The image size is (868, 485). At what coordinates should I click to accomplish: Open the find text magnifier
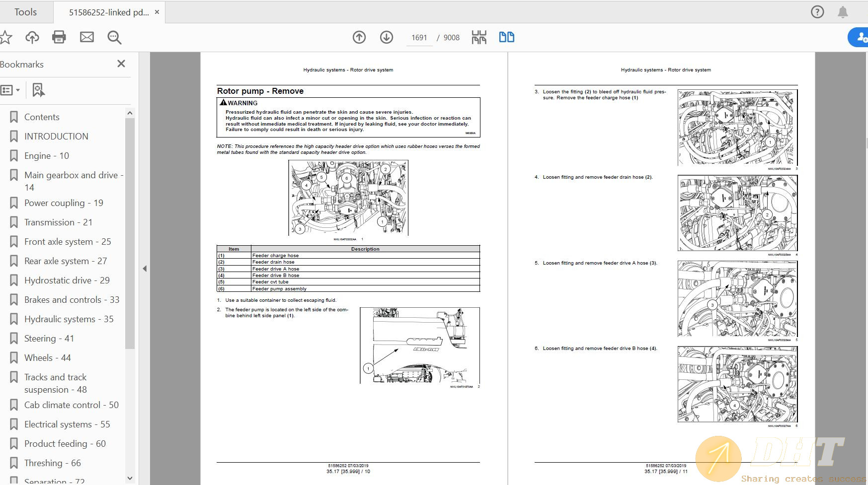coord(114,37)
